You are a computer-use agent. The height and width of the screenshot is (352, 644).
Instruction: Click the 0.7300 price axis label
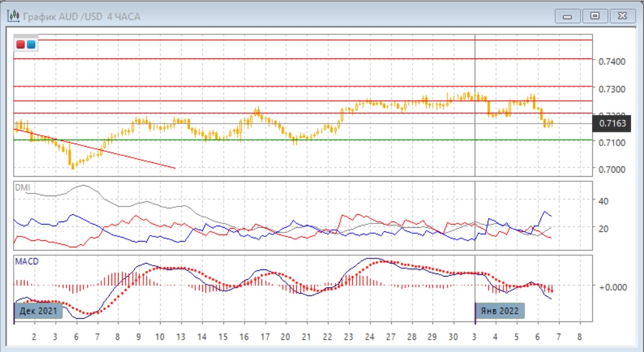pos(612,89)
